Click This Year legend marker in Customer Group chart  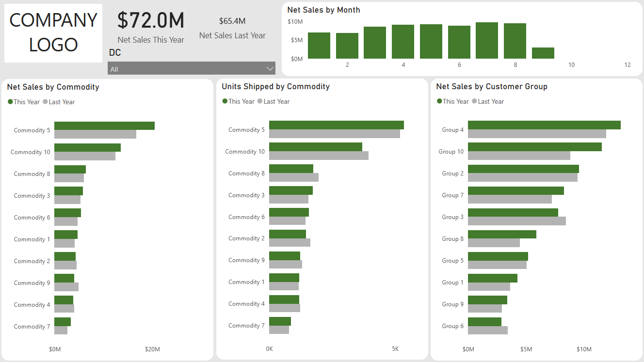439,101
